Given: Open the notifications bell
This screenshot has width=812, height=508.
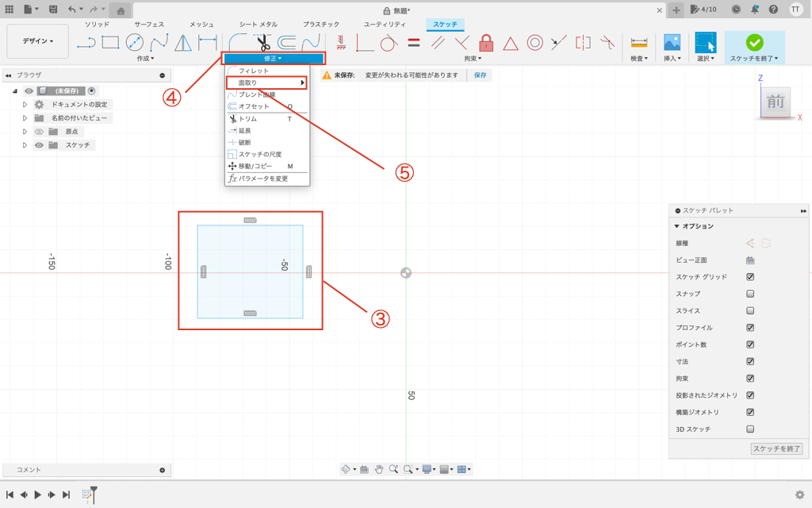Looking at the screenshot, I should click(x=755, y=10).
